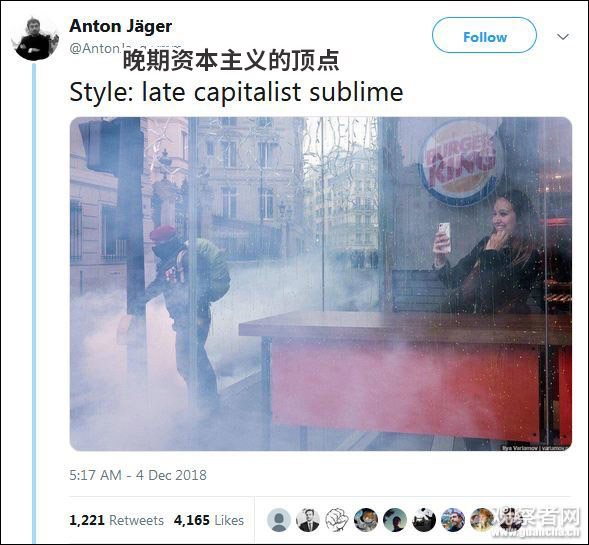Click the Chinese translation caption overlay text
Screen dimensions: 589x545
231,60
